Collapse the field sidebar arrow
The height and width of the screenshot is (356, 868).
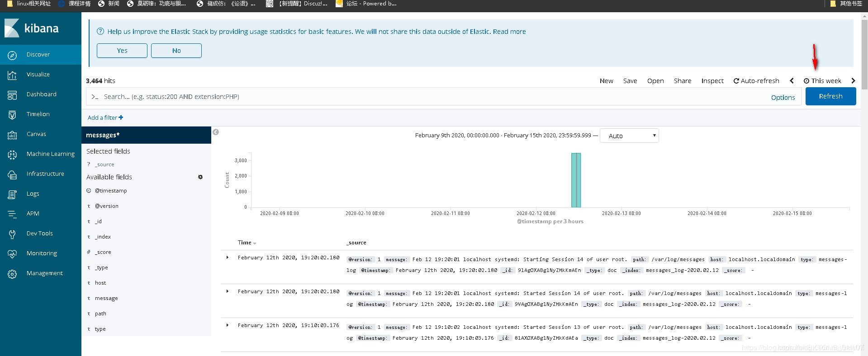point(216,132)
